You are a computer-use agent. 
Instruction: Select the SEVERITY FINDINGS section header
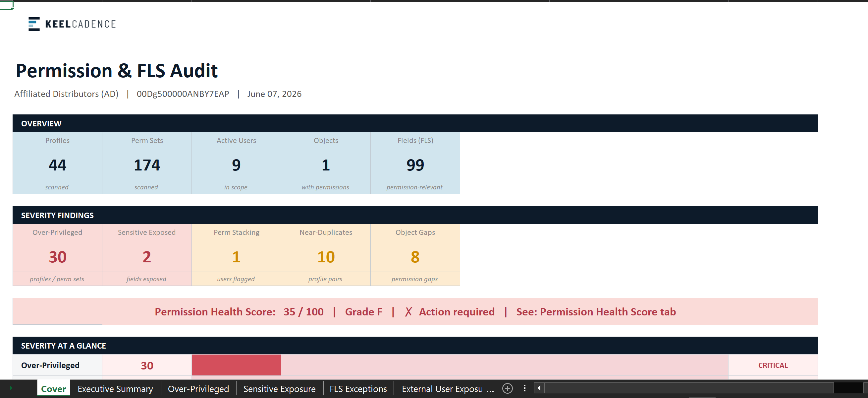point(415,215)
